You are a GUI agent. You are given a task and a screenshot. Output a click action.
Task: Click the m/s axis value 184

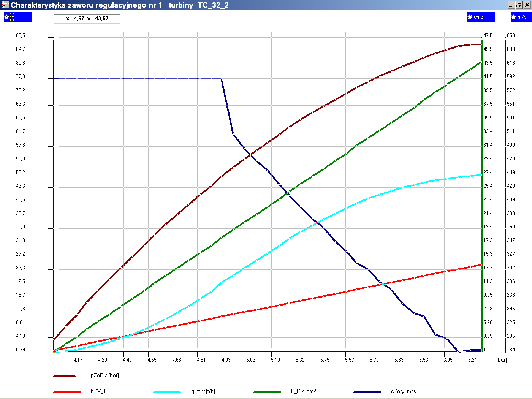(511, 350)
